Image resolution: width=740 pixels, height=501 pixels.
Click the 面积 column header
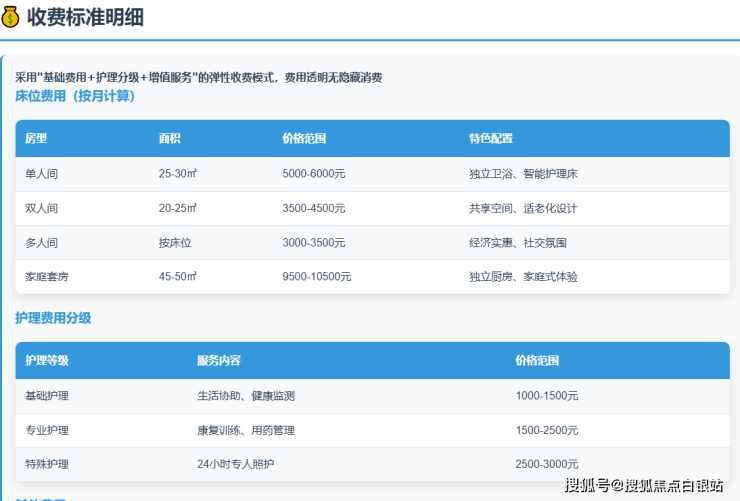coord(169,138)
